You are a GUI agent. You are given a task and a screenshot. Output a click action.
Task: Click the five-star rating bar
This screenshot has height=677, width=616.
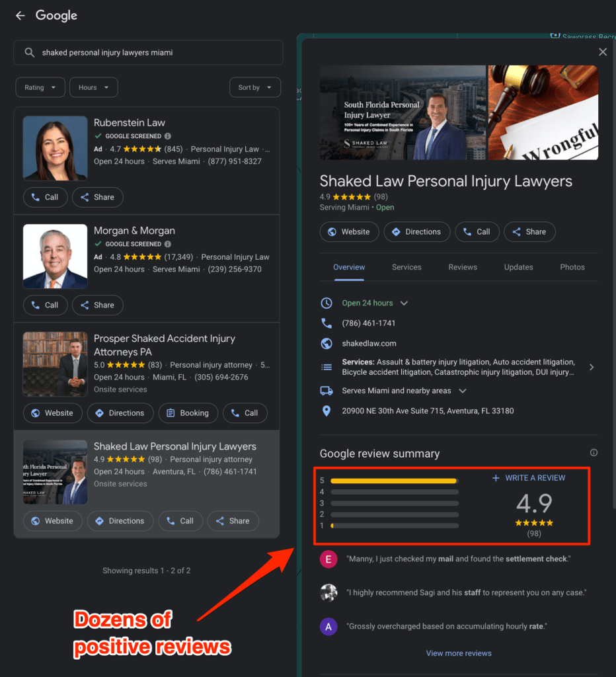coord(394,481)
